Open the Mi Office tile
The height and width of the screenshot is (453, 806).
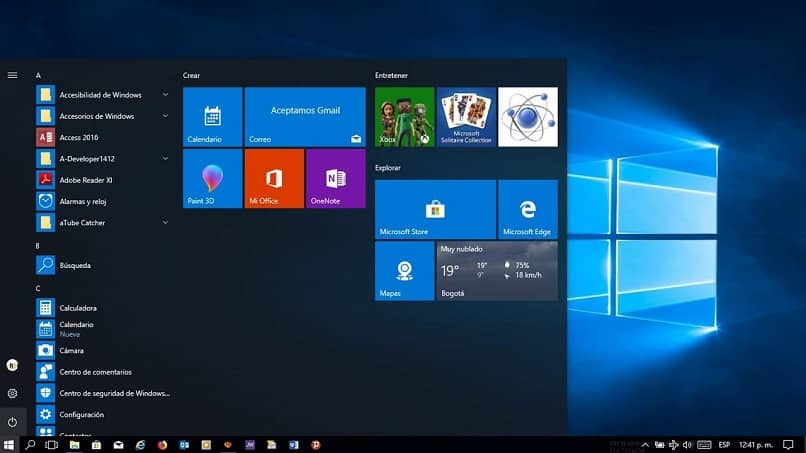tap(274, 178)
